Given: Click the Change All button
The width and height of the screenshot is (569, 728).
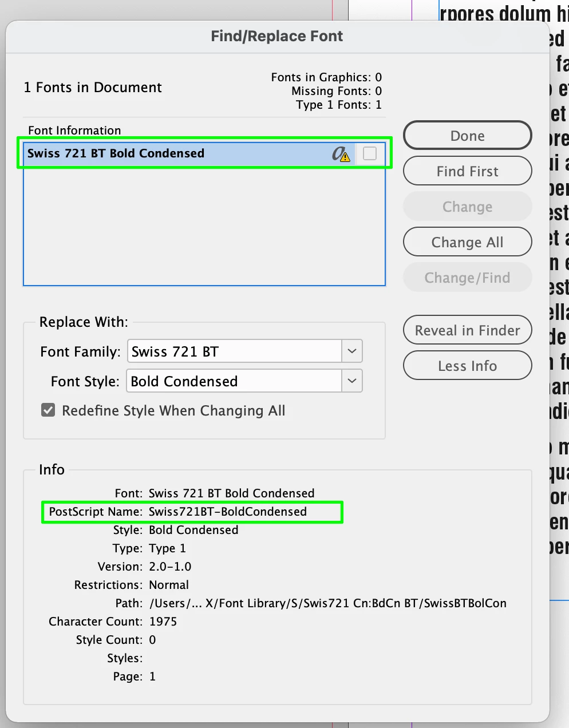Looking at the screenshot, I should coord(468,242).
